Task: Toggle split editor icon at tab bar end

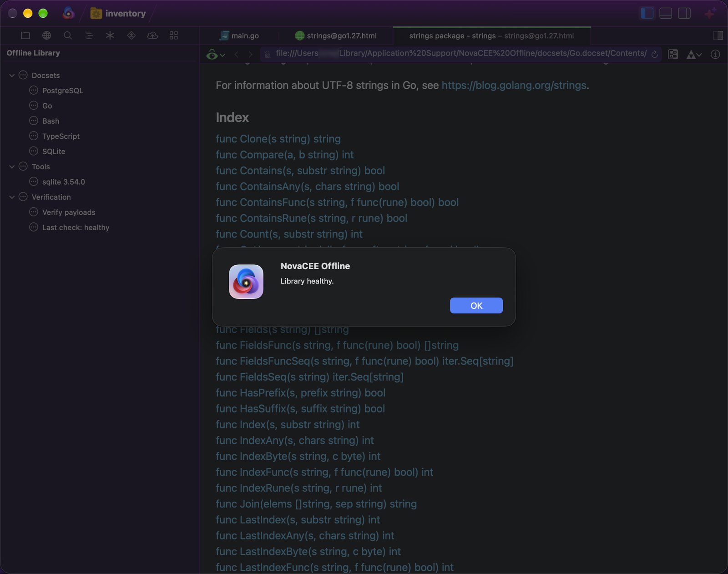Action: click(718, 35)
